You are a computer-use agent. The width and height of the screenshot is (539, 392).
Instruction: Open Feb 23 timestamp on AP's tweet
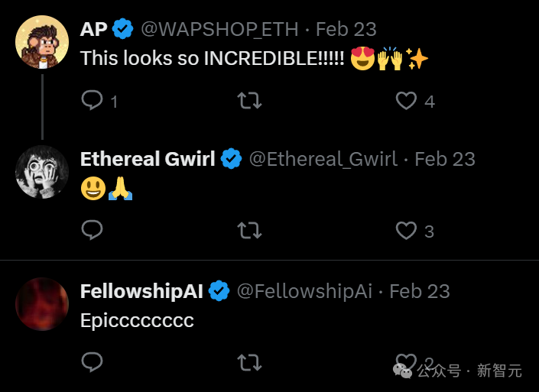point(346,29)
